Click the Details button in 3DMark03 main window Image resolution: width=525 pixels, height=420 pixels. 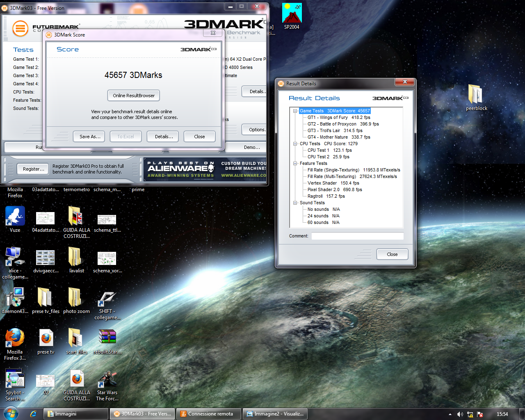point(255,91)
